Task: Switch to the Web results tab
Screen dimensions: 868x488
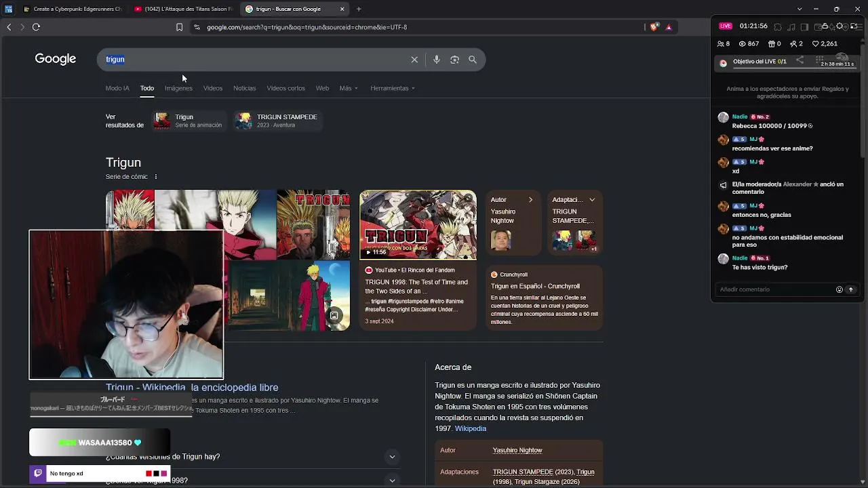Action: click(322, 88)
